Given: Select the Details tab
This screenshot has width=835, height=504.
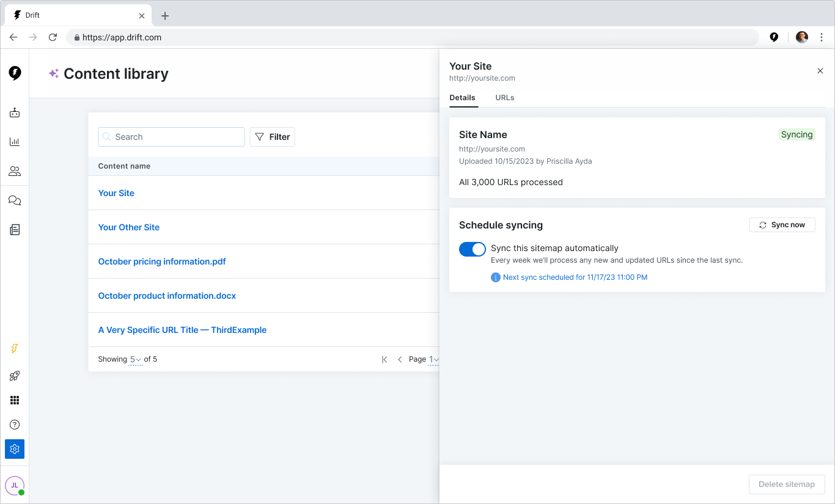Looking at the screenshot, I should coord(462,98).
